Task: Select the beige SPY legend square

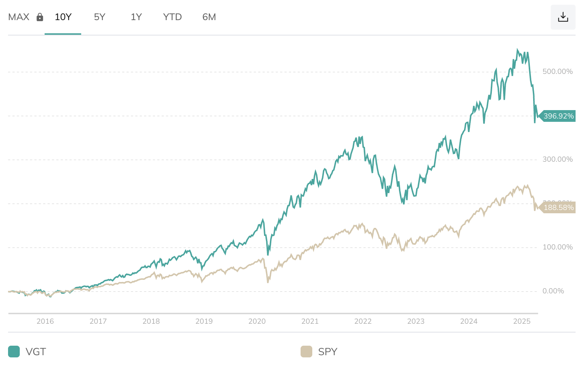Action: pos(306,352)
